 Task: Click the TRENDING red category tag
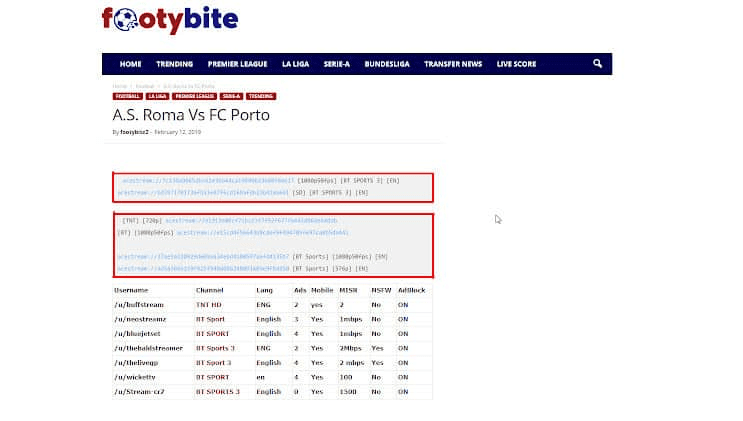261,96
